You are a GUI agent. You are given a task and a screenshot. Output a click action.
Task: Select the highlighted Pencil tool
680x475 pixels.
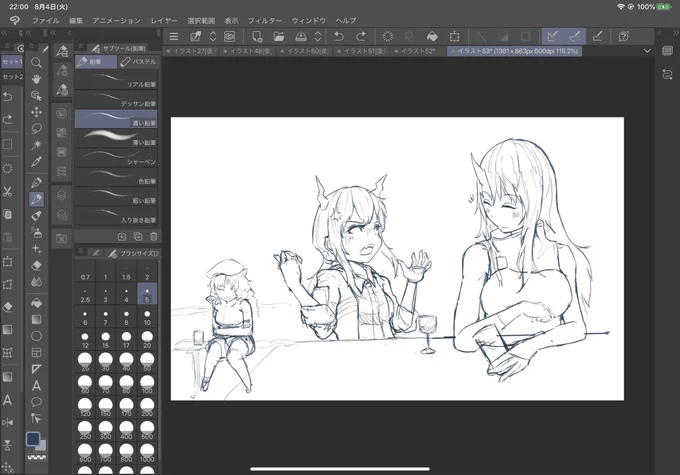[x=36, y=199]
